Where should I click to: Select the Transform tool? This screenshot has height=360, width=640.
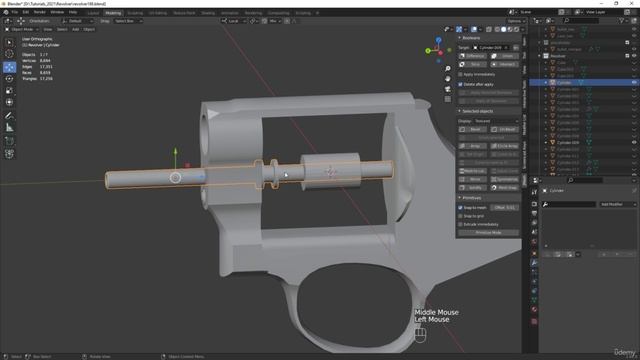click(9, 102)
